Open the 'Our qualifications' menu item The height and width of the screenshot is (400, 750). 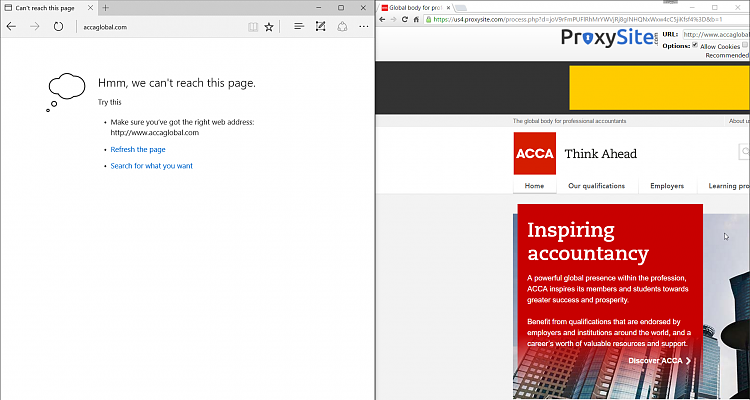[596, 186]
